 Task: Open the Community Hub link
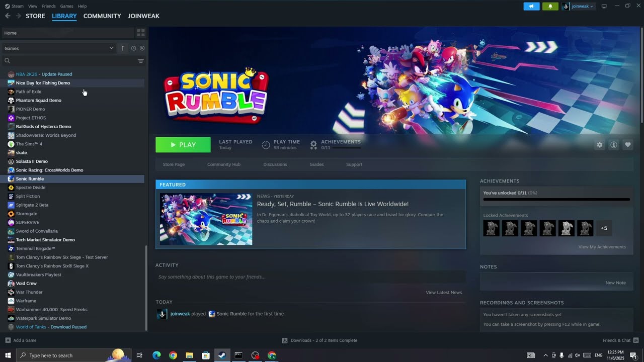click(x=224, y=164)
